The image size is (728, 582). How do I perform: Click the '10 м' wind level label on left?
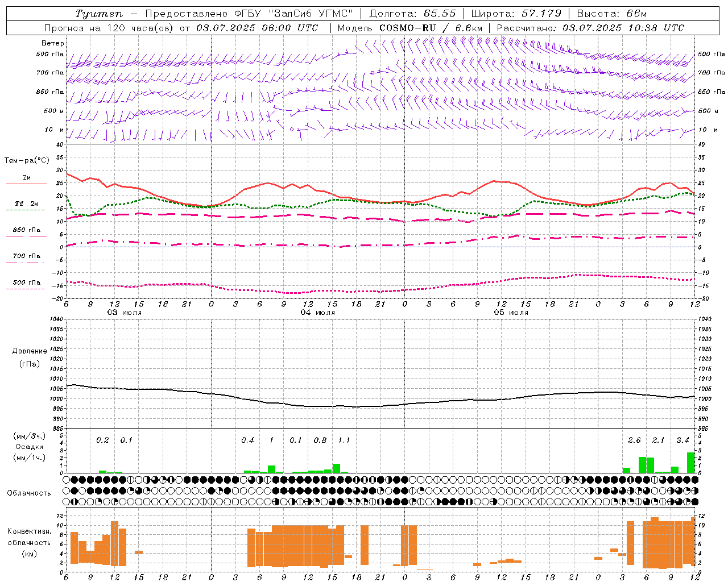click(x=54, y=130)
